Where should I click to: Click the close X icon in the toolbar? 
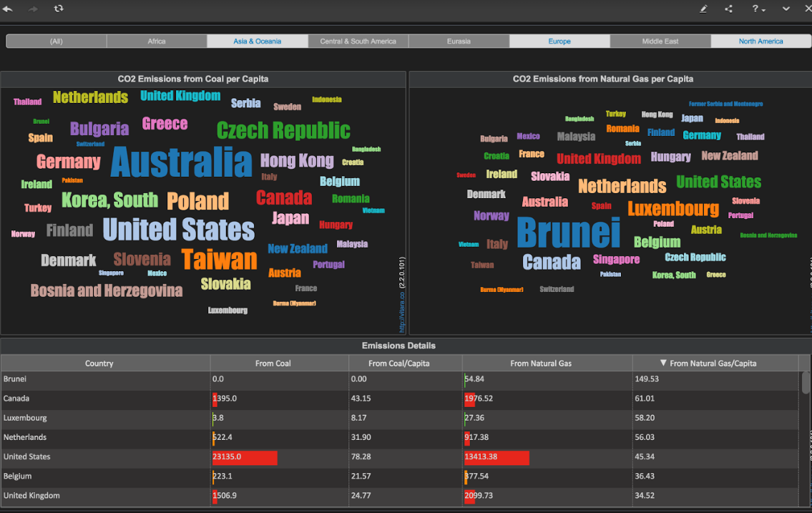click(x=808, y=9)
